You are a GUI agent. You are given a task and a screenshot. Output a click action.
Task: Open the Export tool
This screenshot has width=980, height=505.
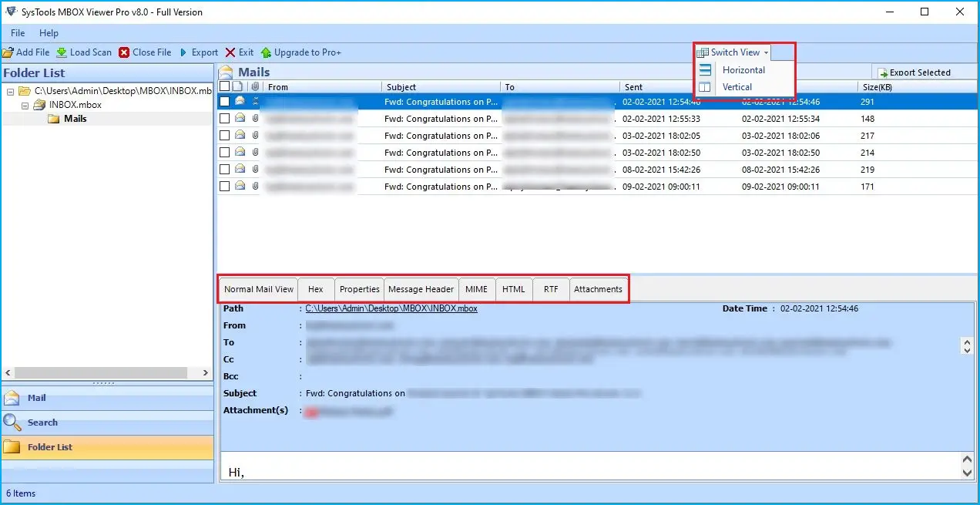pyautogui.click(x=198, y=52)
